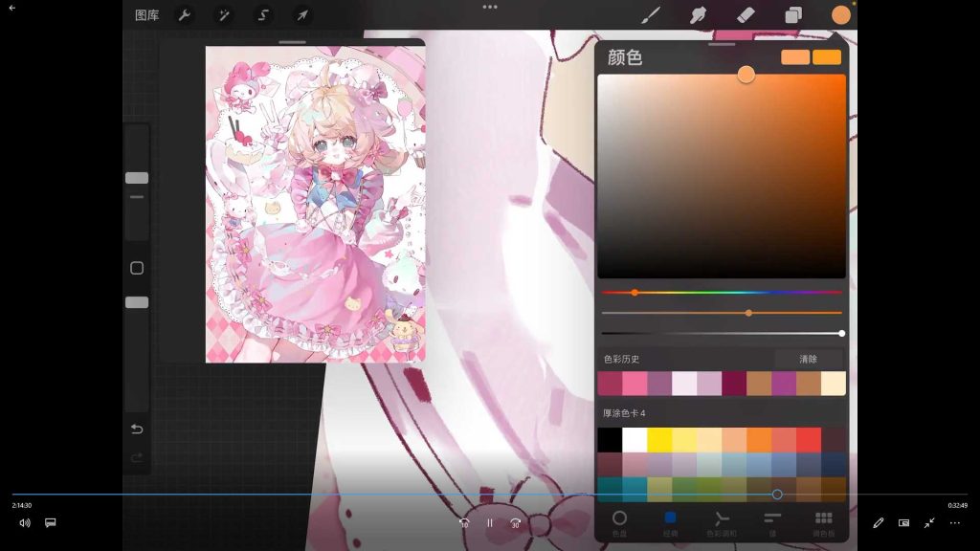Choose the red palette swatch
The width and height of the screenshot is (980, 551).
click(x=809, y=440)
